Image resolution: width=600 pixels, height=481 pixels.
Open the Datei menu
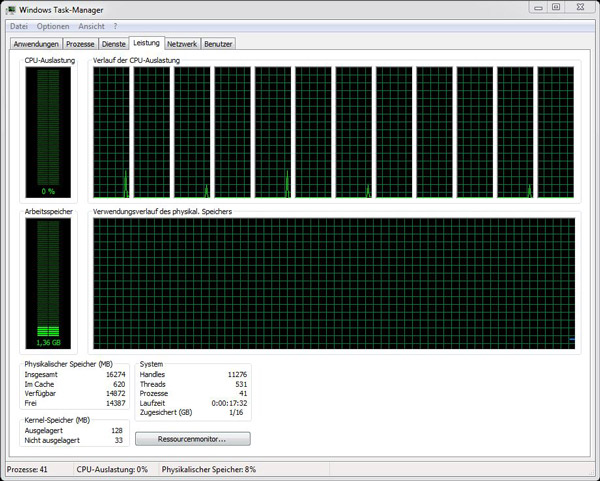pyautogui.click(x=19, y=26)
